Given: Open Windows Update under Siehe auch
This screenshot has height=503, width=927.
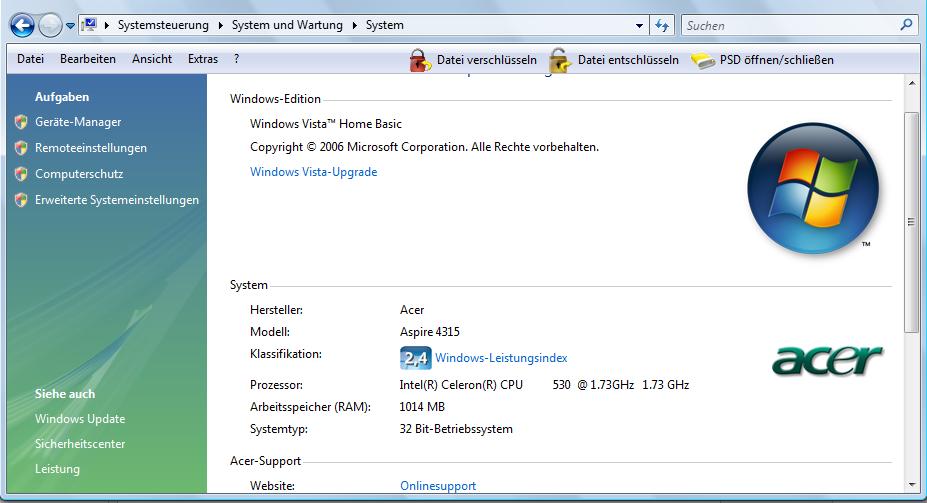Looking at the screenshot, I should click(80, 418).
